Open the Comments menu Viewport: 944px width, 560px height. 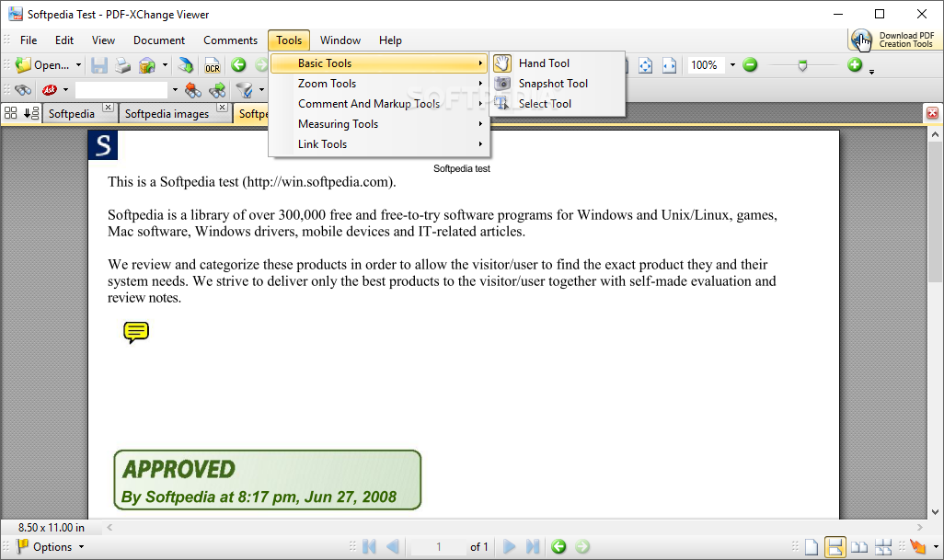[231, 40]
